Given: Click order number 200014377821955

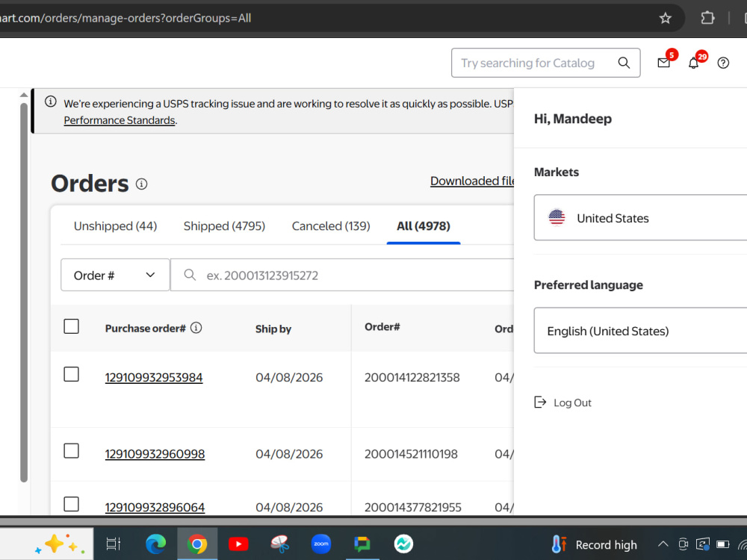Looking at the screenshot, I should (413, 507).
